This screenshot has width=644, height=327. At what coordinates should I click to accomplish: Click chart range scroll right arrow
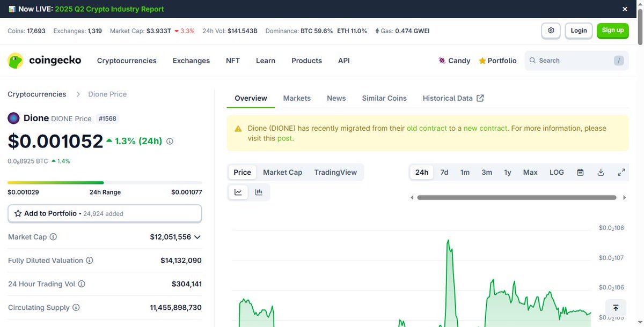[x=624, y=198]
